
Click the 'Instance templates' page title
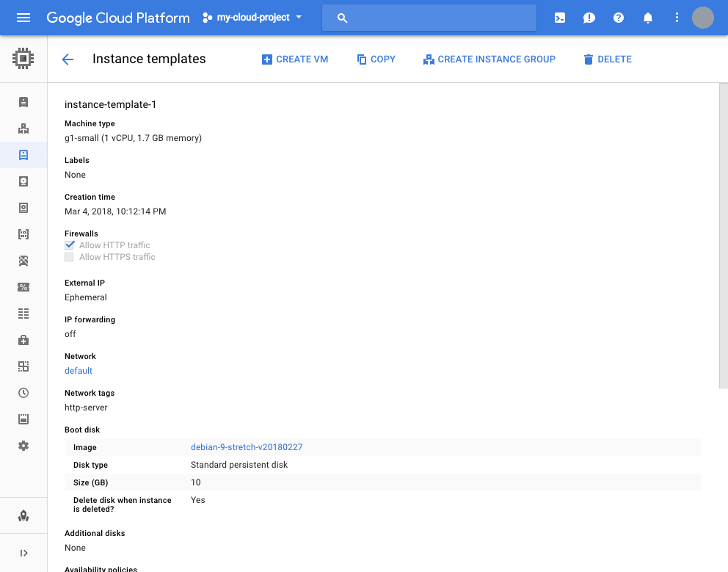pos(149,59)
